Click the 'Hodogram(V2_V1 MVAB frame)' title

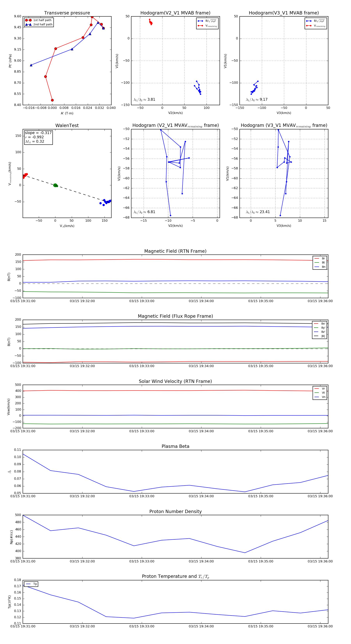(175, 13)
